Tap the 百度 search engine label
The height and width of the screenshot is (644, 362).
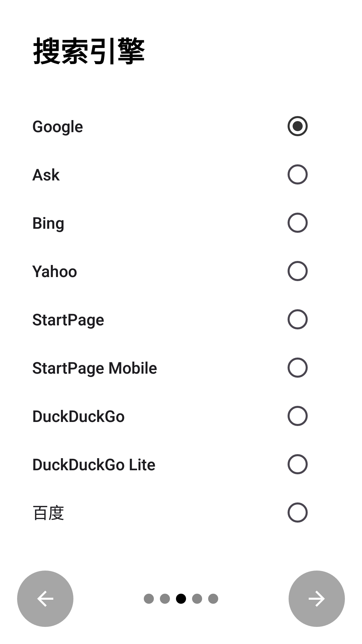(48, 513)
